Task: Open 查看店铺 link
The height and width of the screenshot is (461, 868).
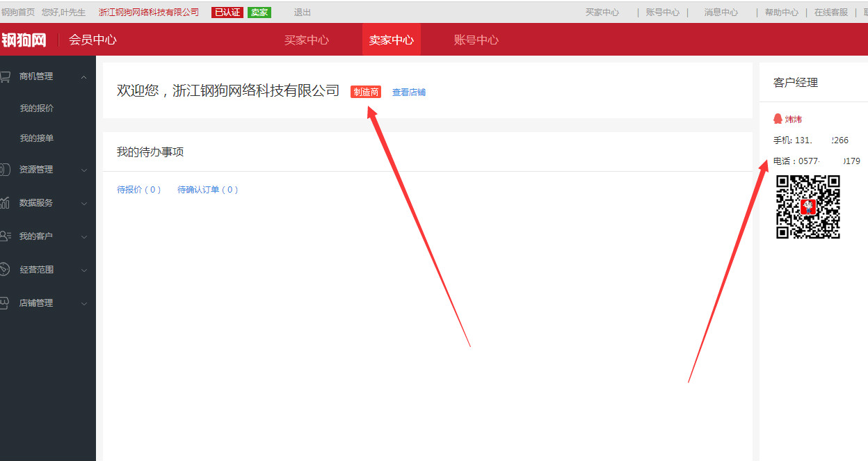Action: 409,91
